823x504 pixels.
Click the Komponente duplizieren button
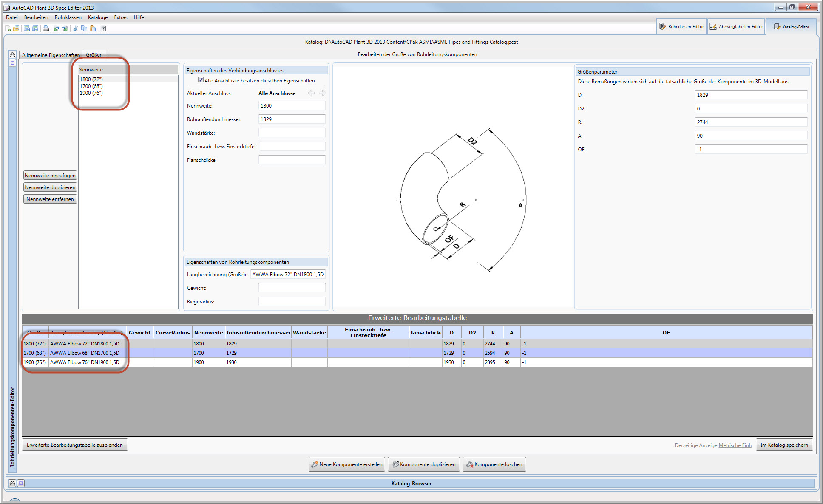pyautogui.click(x=424, y=464)
